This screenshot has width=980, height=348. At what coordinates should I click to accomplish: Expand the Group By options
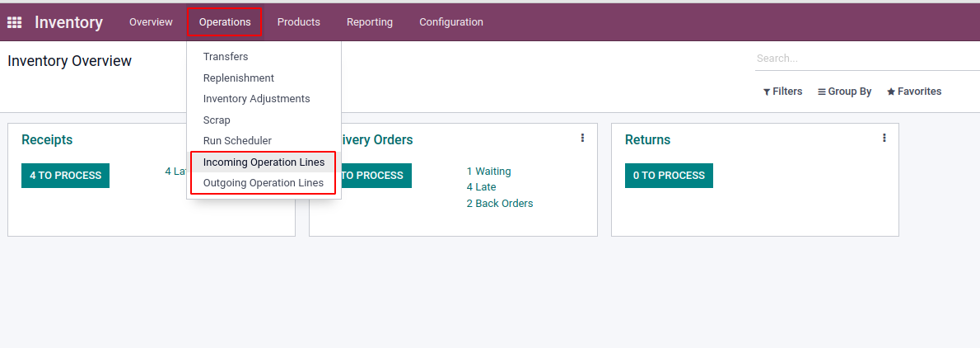coord(844,92)
